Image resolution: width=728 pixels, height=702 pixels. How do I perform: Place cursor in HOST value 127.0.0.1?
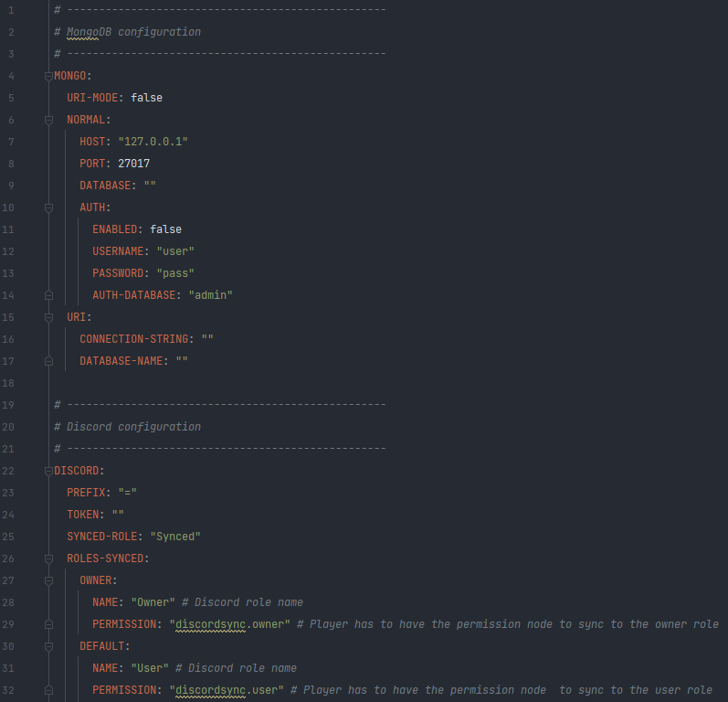point(153,142)
